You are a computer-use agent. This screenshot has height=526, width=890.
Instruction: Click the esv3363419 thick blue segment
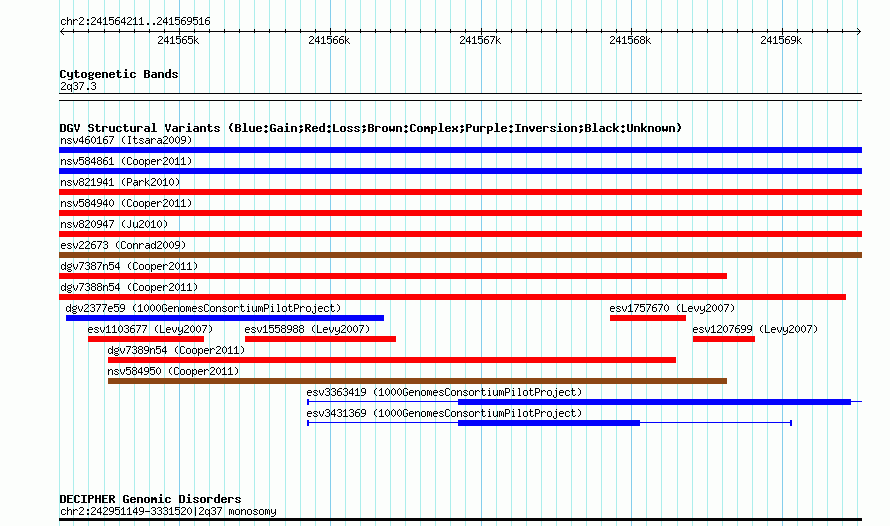[x=654, y=402]
